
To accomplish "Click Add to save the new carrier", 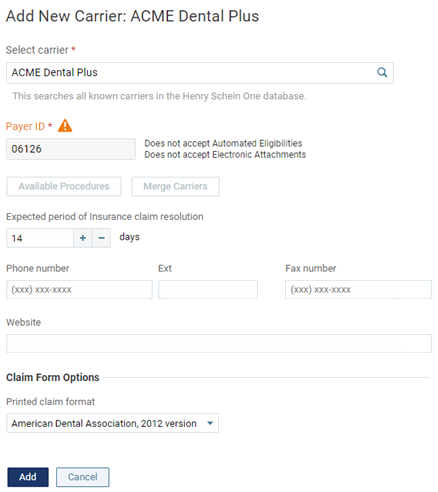I will [x=28, y=477].
